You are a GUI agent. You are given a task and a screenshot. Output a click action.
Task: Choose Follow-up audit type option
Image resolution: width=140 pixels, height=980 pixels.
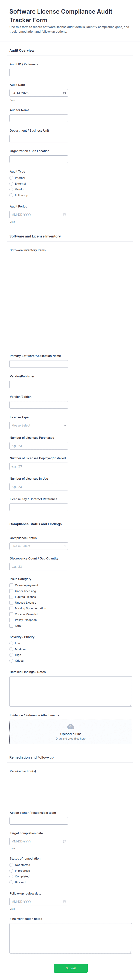click(11, 195)
